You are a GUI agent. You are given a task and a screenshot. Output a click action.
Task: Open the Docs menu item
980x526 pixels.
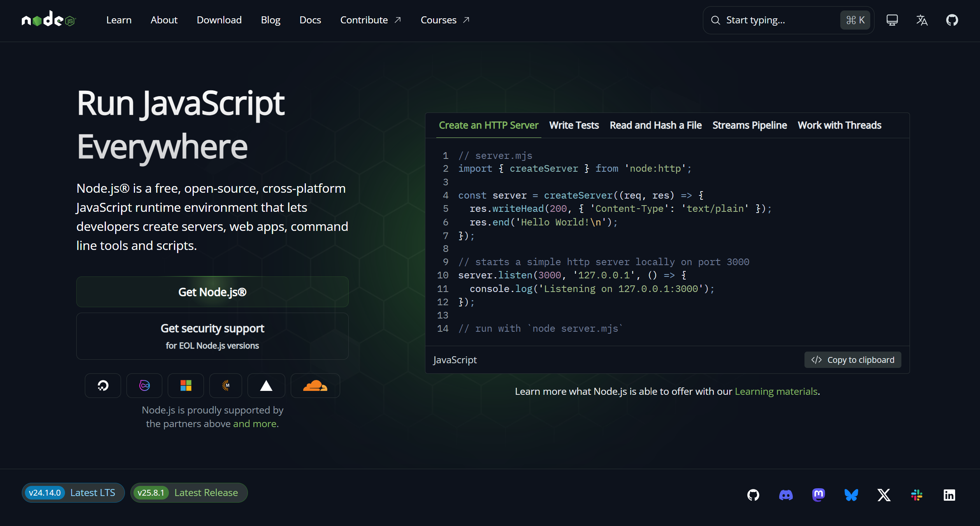click(x=310, y=20)
